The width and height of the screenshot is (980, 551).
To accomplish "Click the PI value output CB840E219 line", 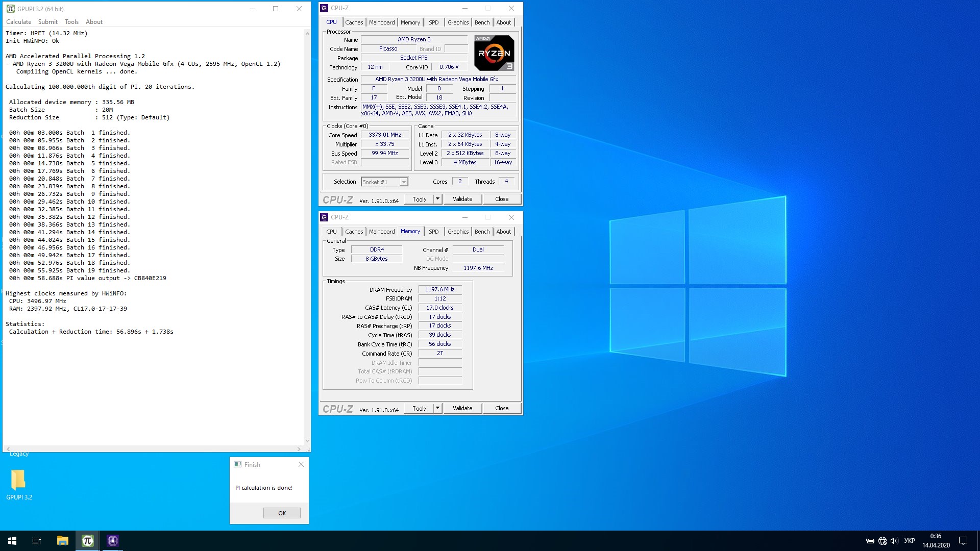I will [x=87, y=279].
